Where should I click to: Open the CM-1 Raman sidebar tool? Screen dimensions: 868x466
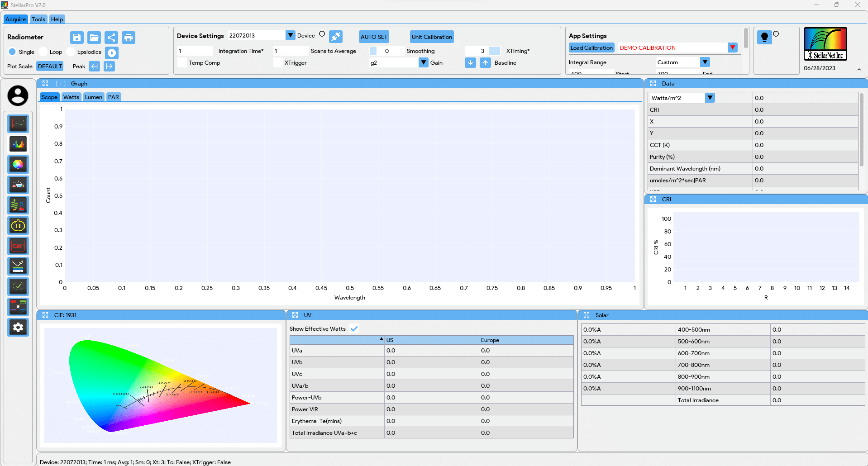click(18, 246)
